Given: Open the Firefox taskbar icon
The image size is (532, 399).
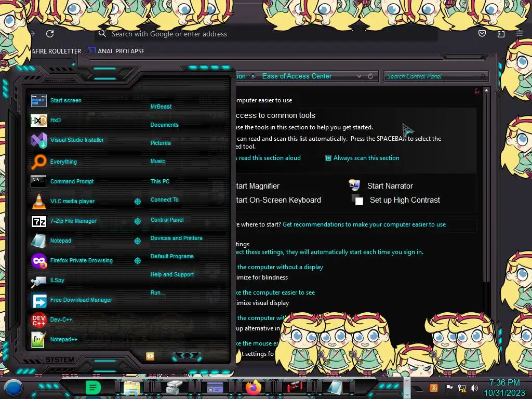Looking at the screenshot, I should coord(254,388).
